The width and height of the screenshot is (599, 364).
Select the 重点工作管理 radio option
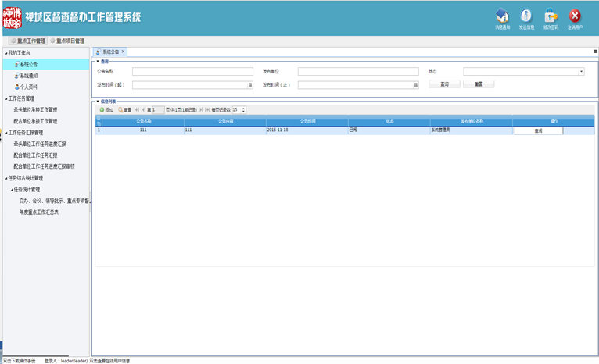pyautogui.click(x=13, y=41)
